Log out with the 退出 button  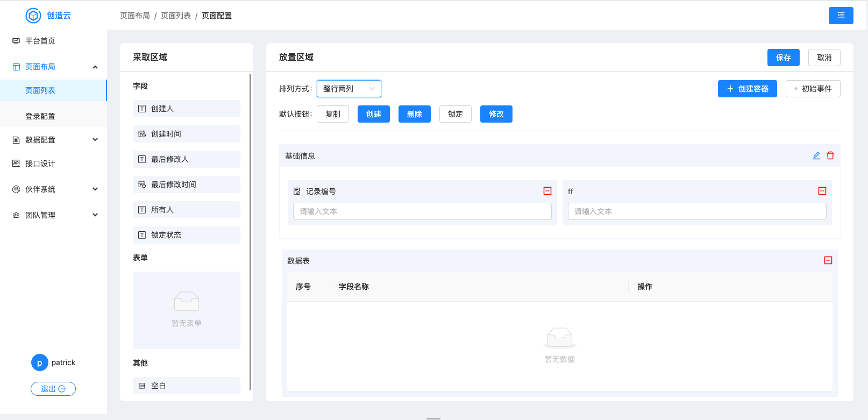pyautogui.click(x=53, y=389)
